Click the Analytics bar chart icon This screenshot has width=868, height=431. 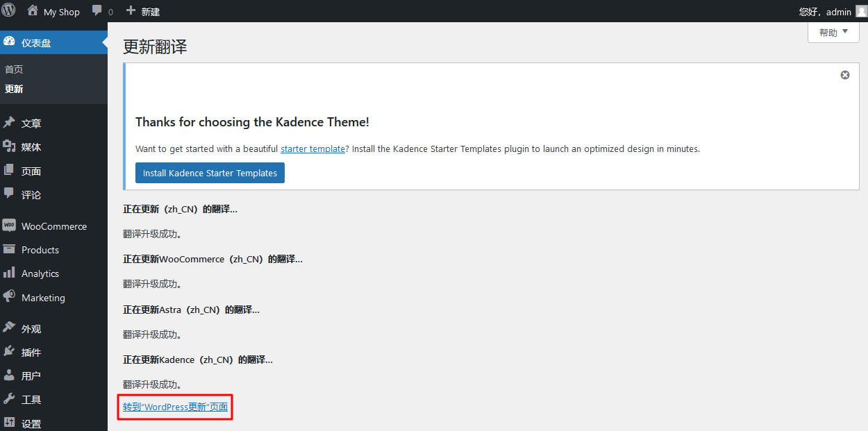[x=9, y=273]
